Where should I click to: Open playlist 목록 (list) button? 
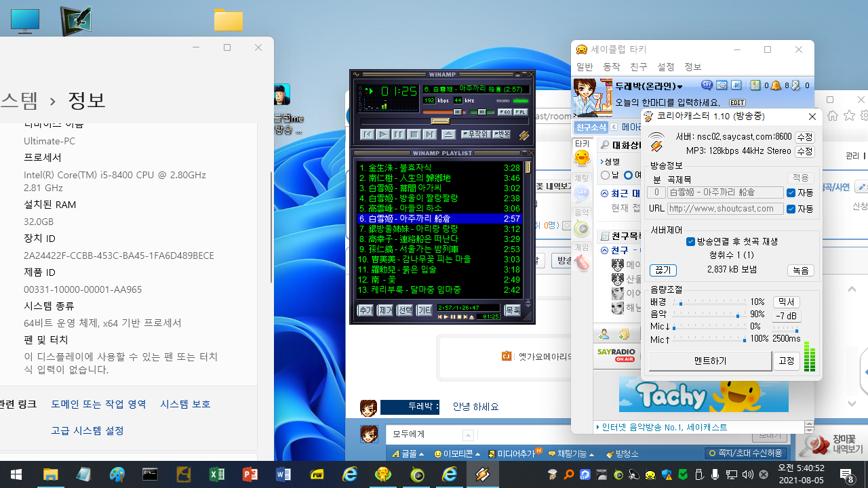[513, 310]
